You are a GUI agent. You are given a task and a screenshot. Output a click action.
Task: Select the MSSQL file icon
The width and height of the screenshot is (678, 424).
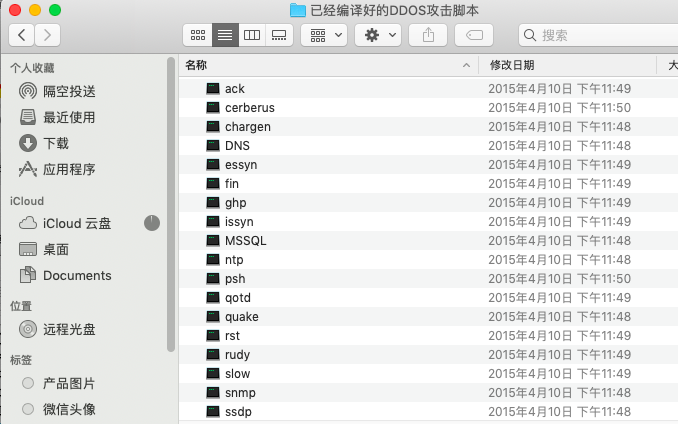tap(213, 241)
